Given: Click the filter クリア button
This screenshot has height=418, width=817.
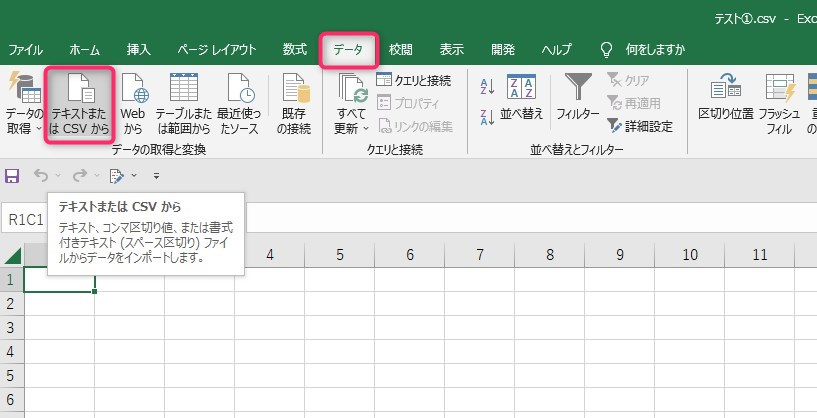Looking at the screenshot, I should 628,80.
